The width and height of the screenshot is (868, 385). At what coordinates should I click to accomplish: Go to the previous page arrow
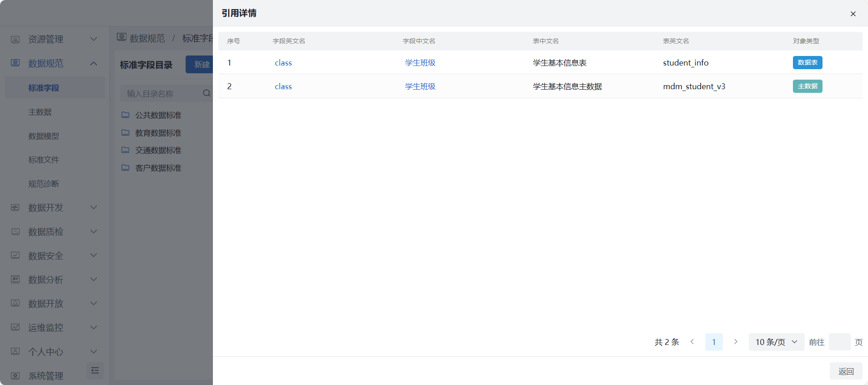[692, 342]
